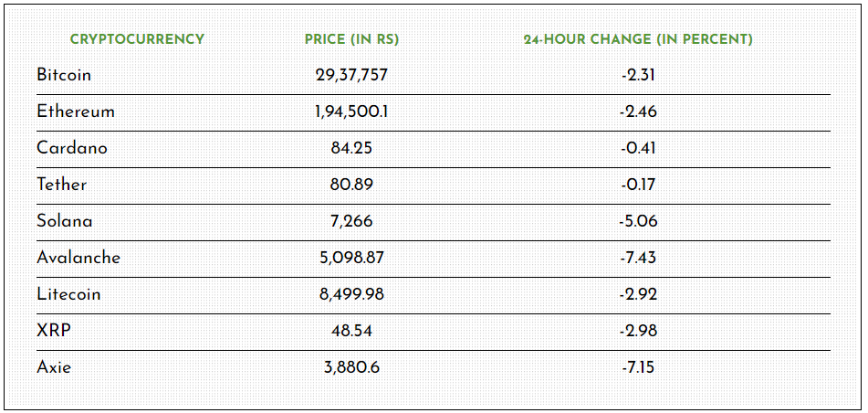Select the Cardano entry
The height and width of the screenshot is (413, 868).
(x=72, y=148)
